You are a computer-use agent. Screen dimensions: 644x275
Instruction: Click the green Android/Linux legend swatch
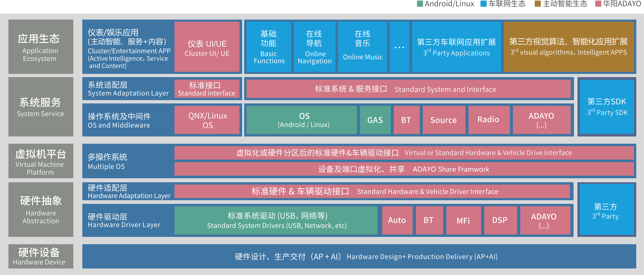[420, 4]
